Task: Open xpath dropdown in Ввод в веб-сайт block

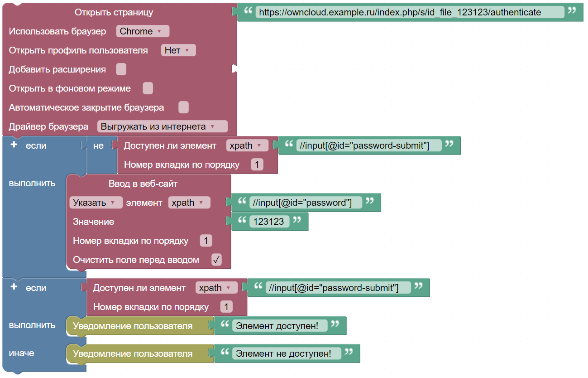Action: coord(189,203)
